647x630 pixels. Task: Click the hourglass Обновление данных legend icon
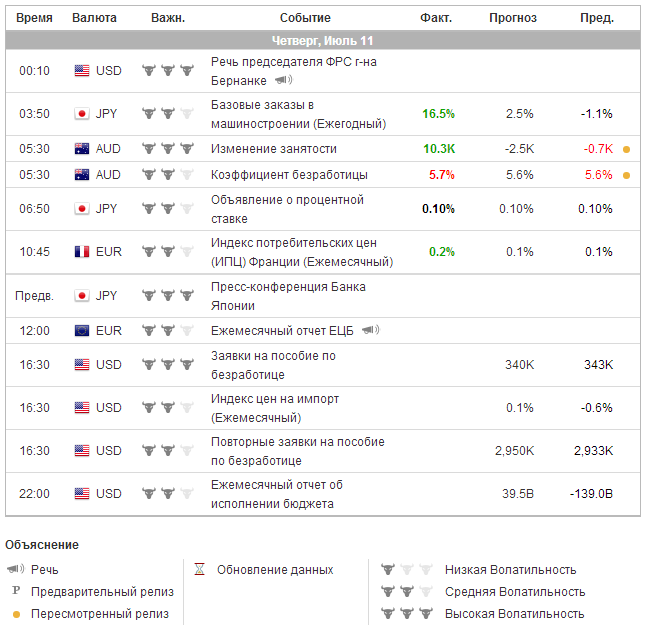point(199,570)
